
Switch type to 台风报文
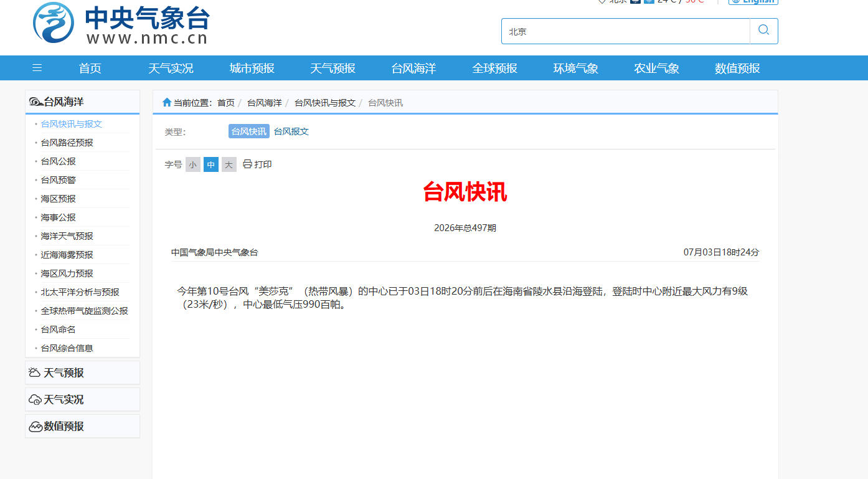tap(291, 131)
